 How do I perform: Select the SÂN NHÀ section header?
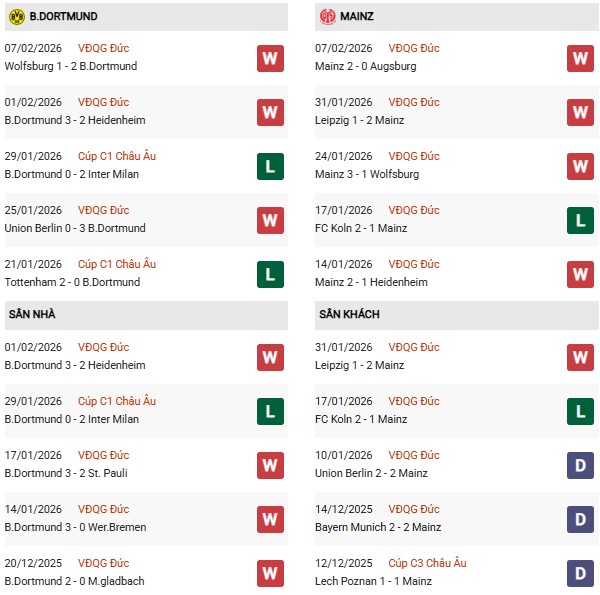(x=32, y=314)
